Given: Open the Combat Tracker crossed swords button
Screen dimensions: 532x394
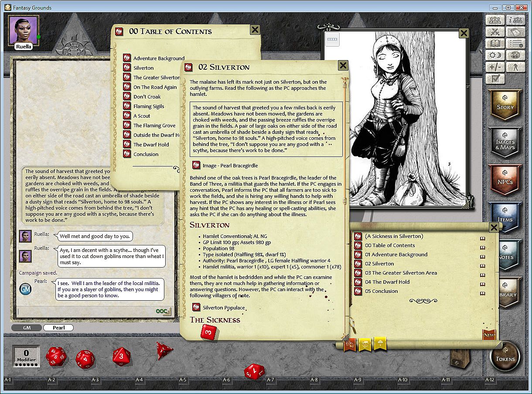Looking at the screenshot, I should tap(495, 32).
